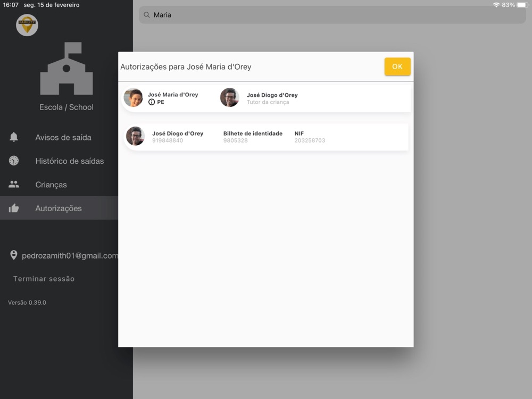Click Tutor da criança label

[268, 102]
